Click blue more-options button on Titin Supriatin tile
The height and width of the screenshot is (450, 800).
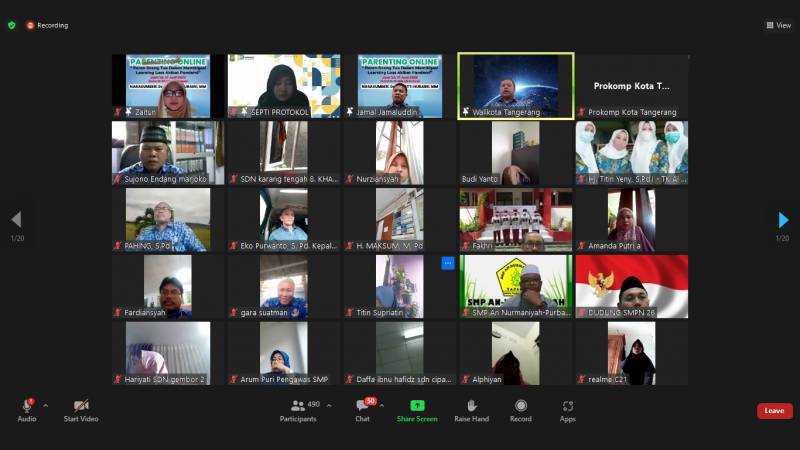click(447, 263)
